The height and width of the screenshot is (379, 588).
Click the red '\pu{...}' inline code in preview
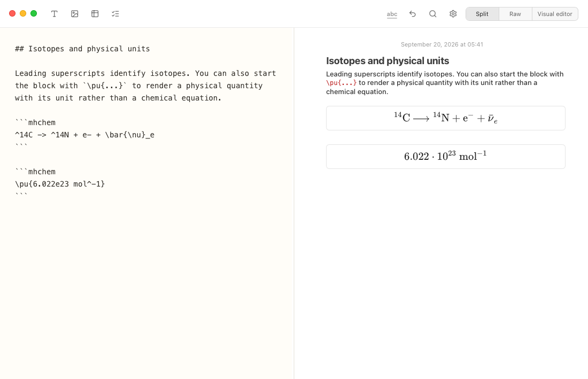[341, 83]
